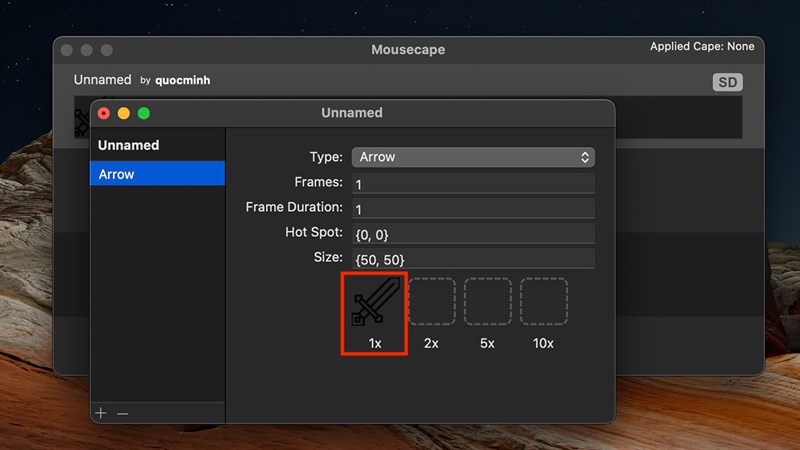800x450 pixels.
Task: Select the empty 5x image slot
Action: [488, 302]
